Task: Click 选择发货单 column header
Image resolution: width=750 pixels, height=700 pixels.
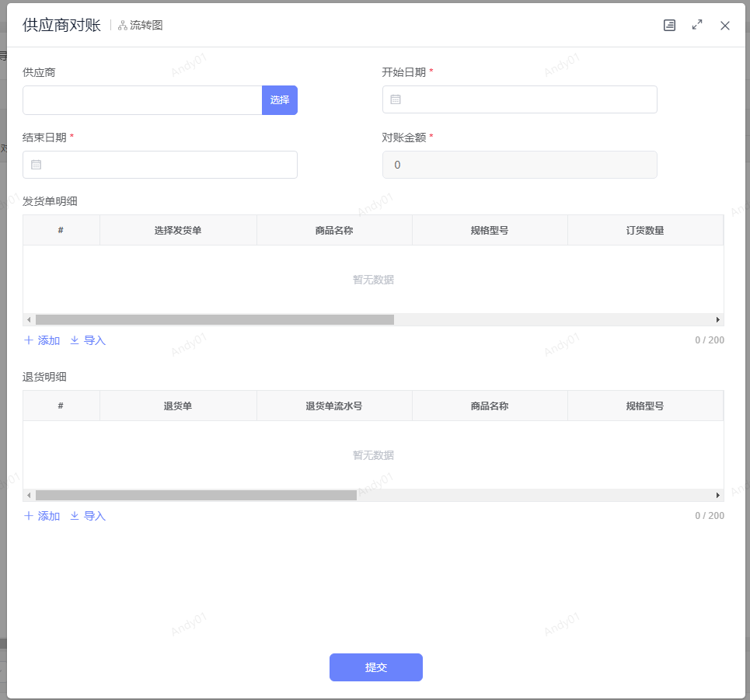Action: tap(178, 231)
